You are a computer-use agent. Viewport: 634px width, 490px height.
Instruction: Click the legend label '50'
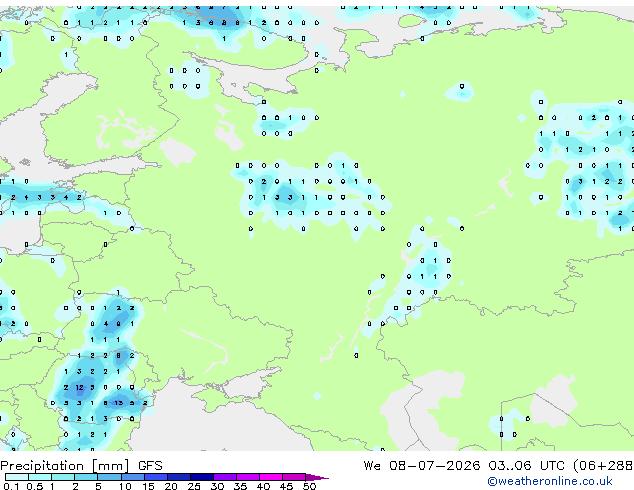point(309,486)
